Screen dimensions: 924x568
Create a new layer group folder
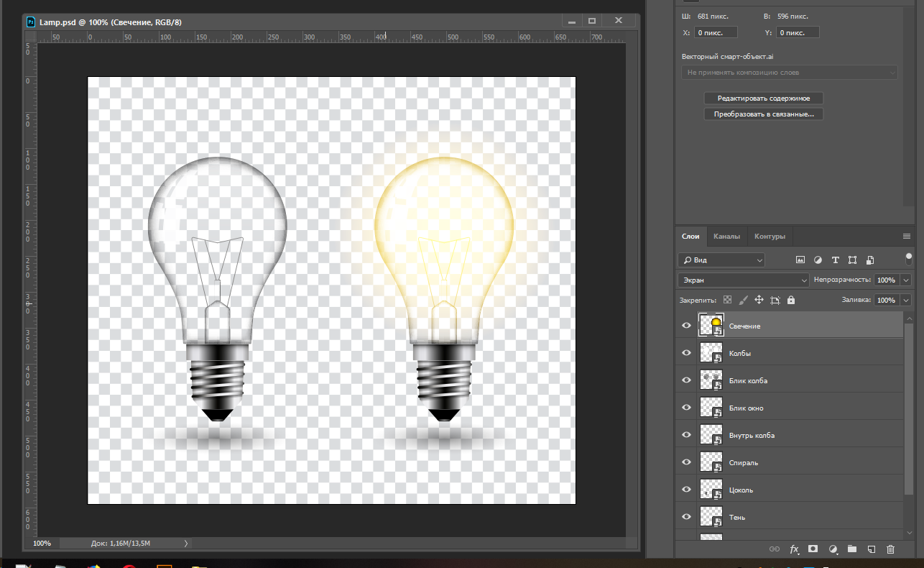[852, 549]
